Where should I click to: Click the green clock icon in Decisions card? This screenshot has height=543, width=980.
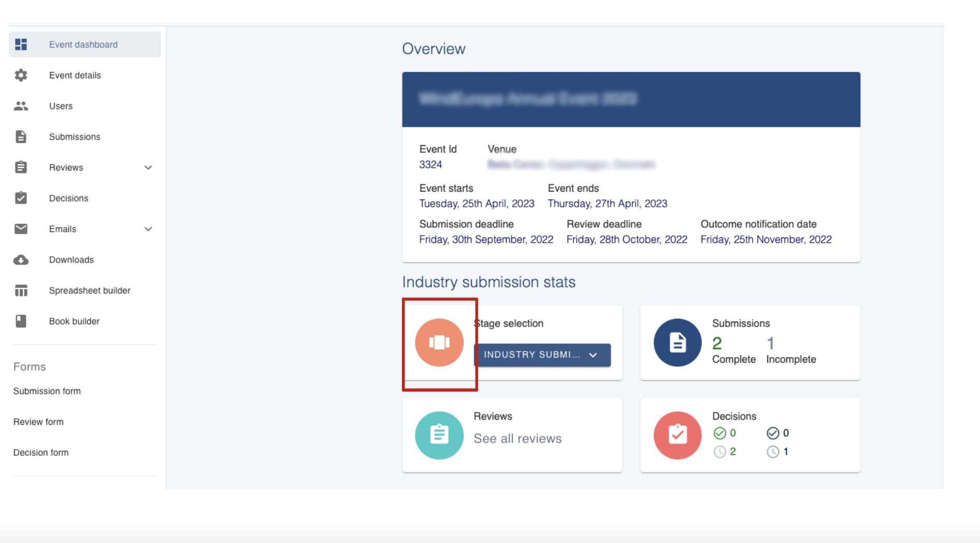(719, 452)
